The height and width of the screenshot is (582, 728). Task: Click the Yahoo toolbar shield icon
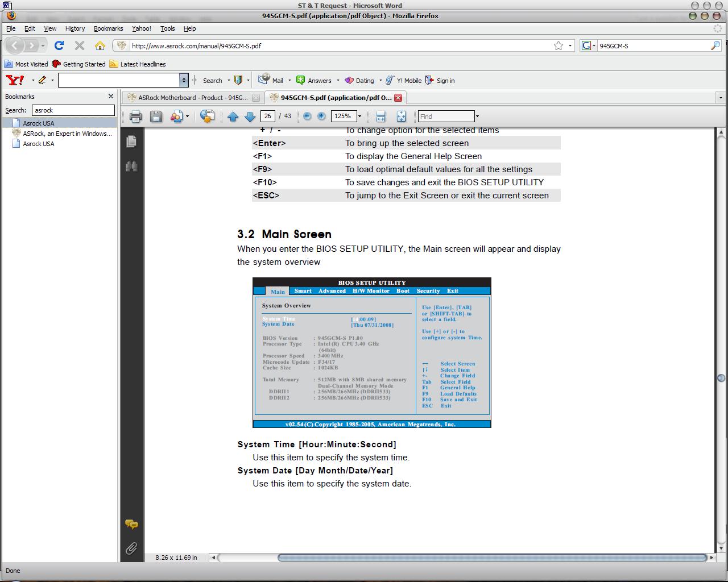tap(238, 80)
